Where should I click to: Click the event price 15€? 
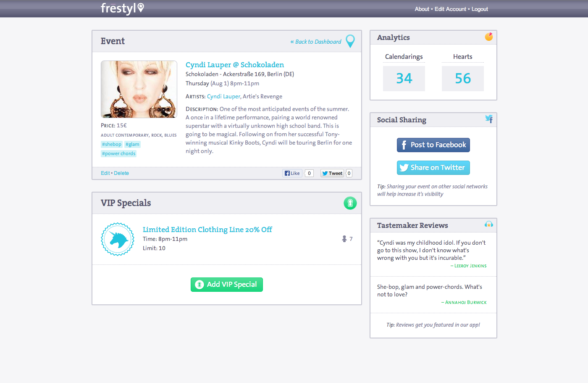[114, 125]
